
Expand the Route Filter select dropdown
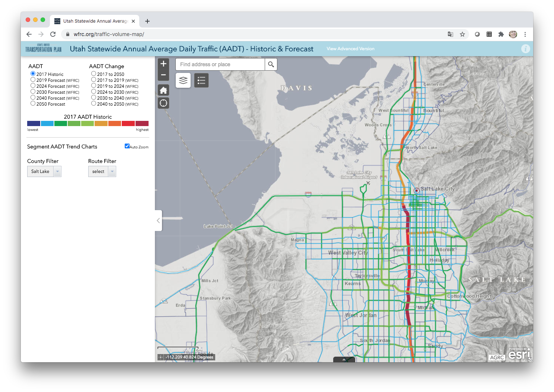point(102,171)
